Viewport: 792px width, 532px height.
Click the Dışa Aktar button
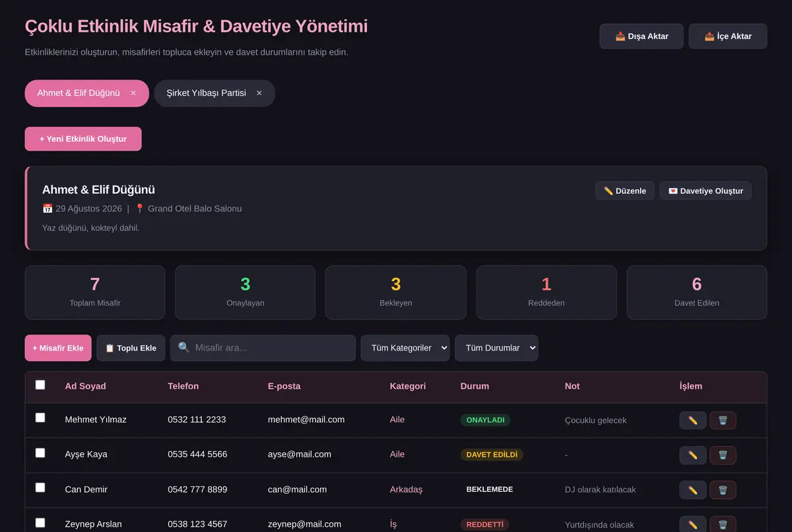point(642,36)
